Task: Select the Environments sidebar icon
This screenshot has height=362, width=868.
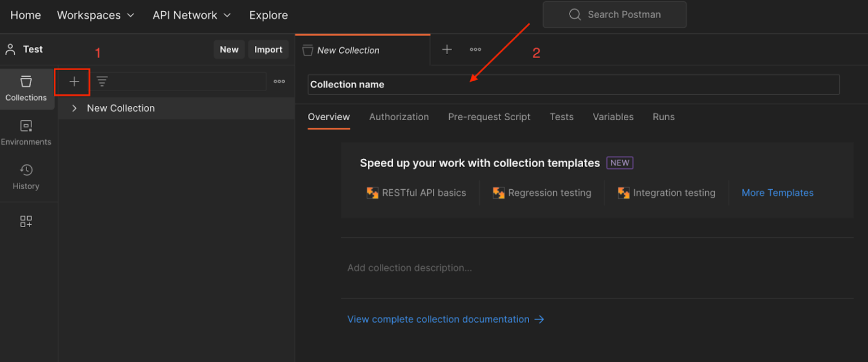Action: (26, 133)
